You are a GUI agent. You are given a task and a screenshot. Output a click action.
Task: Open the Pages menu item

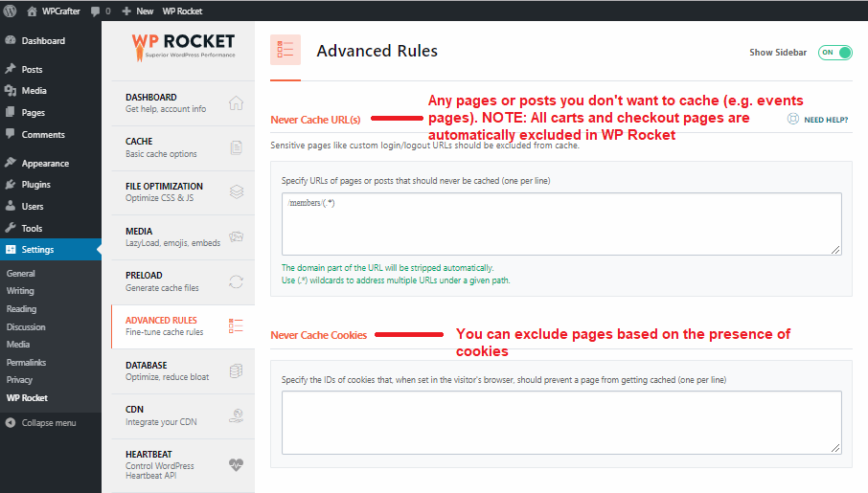point(51,112)
